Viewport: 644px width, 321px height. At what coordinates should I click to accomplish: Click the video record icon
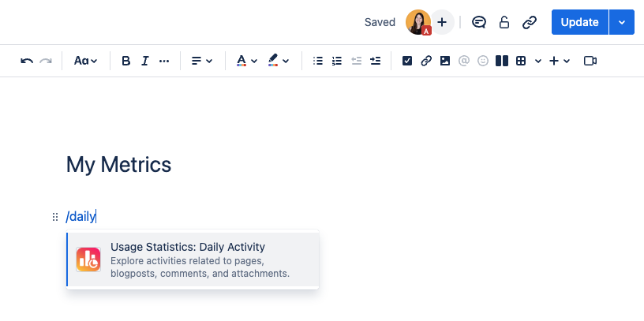coord(590,61)
